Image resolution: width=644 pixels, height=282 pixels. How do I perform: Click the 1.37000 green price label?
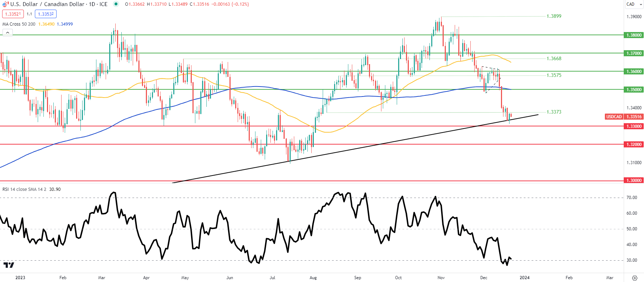(x=634, y=53)
